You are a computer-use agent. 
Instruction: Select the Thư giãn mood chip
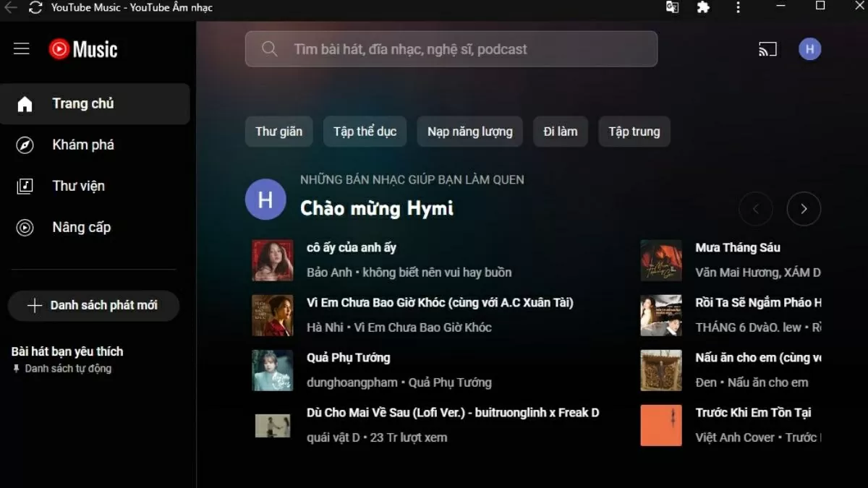pyautogui.click(x=278, y=132)
